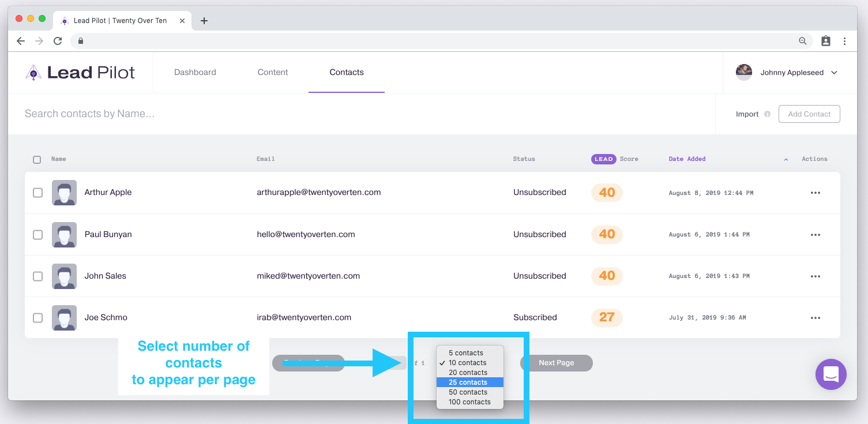Toggle sort arrow beside Date Added

(786, 160)
